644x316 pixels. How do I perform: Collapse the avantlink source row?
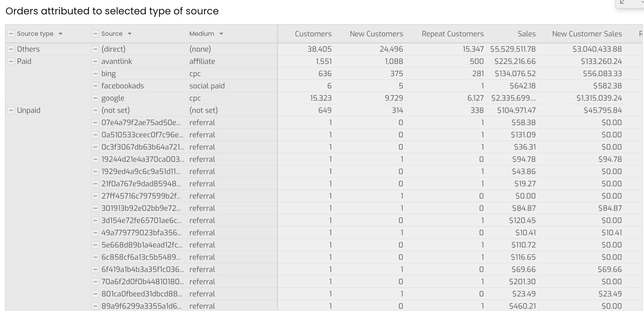[x=95, y=61]
